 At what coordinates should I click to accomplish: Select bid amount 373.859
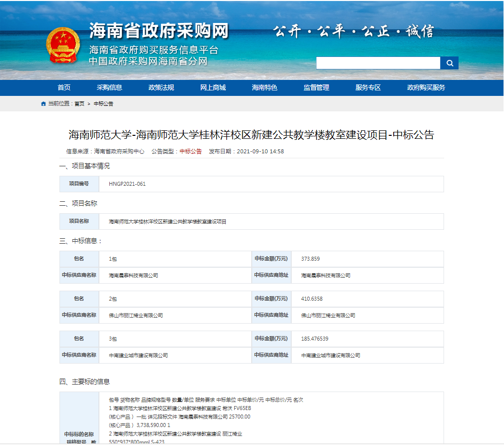click(x=311, y=259)
